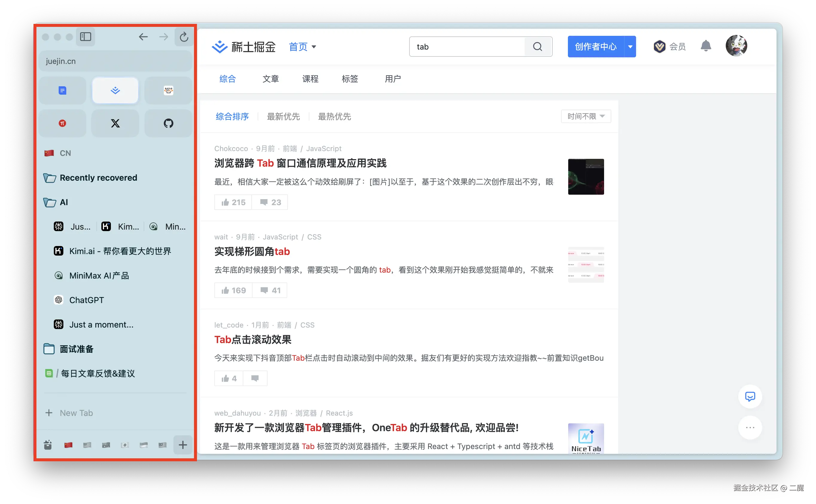Viewport: 816px width, 504px height.
Task: Click the reload page icon
Action: pos(184,37)
